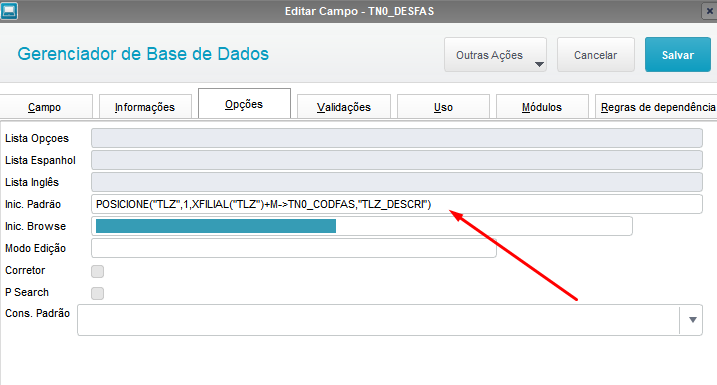
Task: Click the Modo Edição label
Action: pos(35,248)
